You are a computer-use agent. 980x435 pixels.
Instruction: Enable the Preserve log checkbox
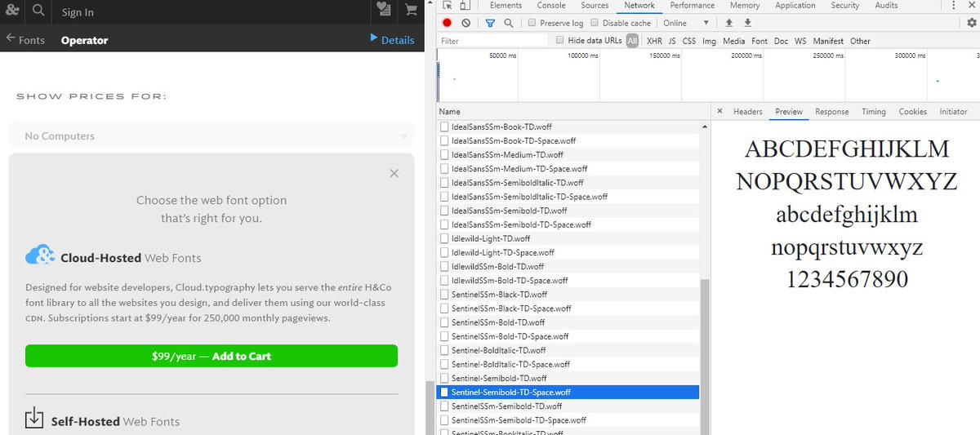point(532,23)
